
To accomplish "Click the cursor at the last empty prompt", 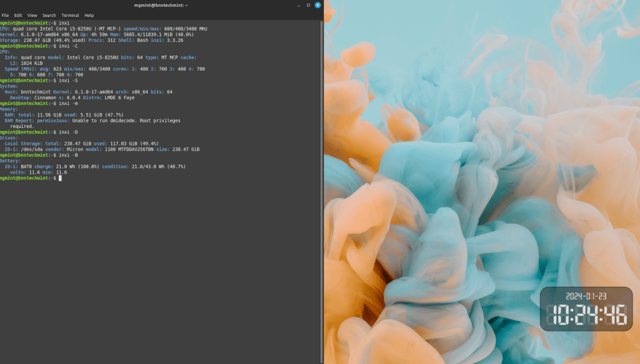I will tap(60, 179).
